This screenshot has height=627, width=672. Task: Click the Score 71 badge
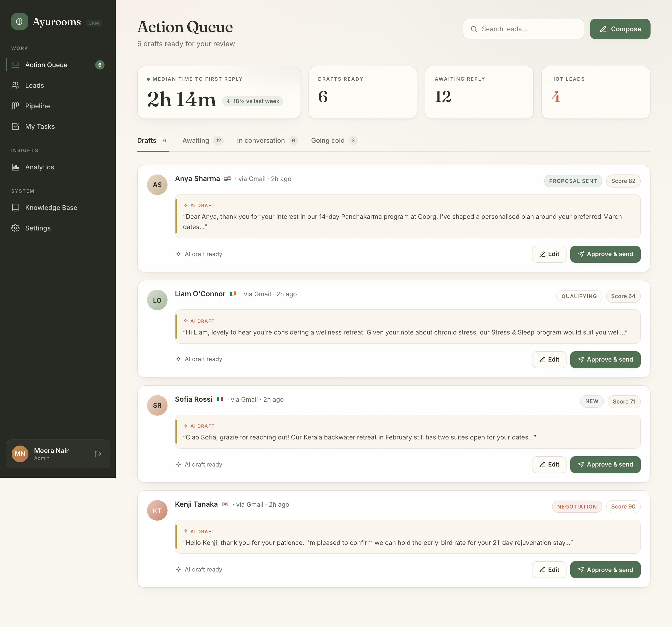coord(624,401)
